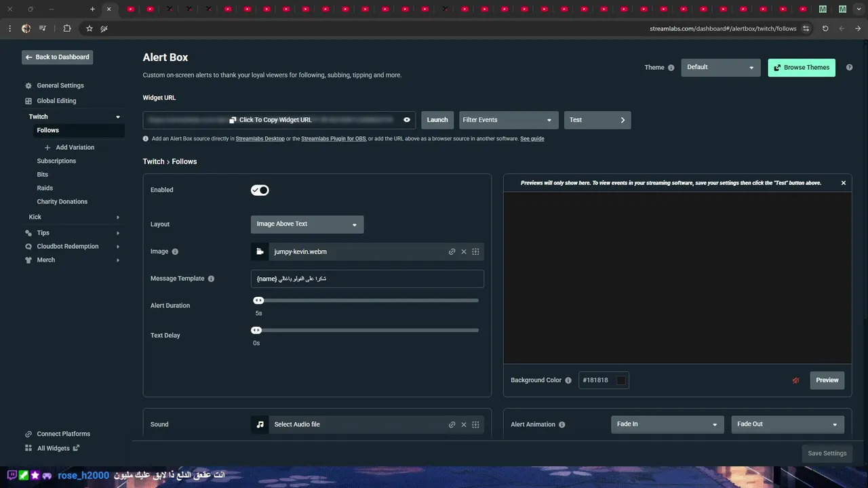Open the browser profile avatar
This screenshot has height=488, width=868.
26,28
